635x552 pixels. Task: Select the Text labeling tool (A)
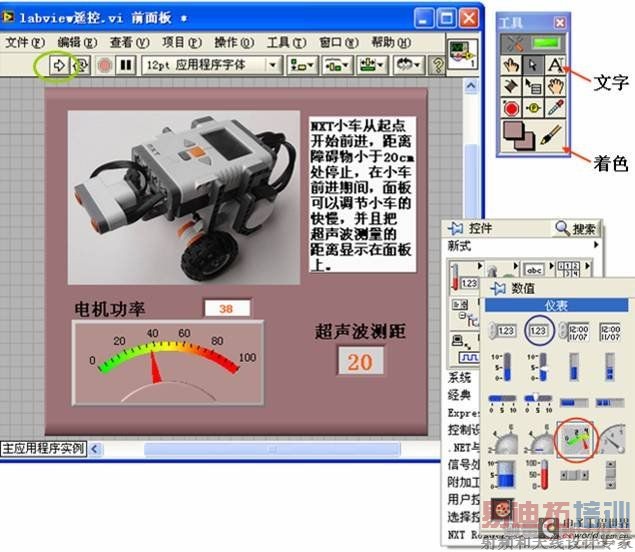[556, 65]
